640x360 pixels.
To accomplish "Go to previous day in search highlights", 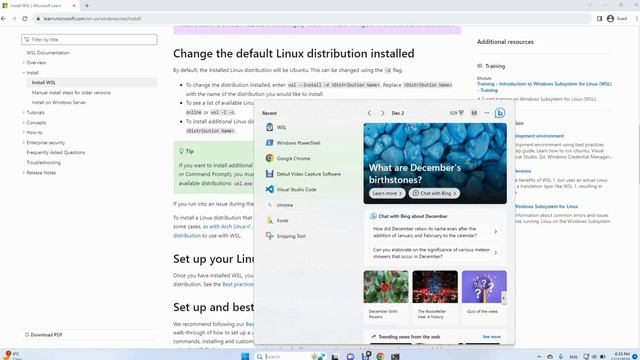I will [x=369, y=113].
